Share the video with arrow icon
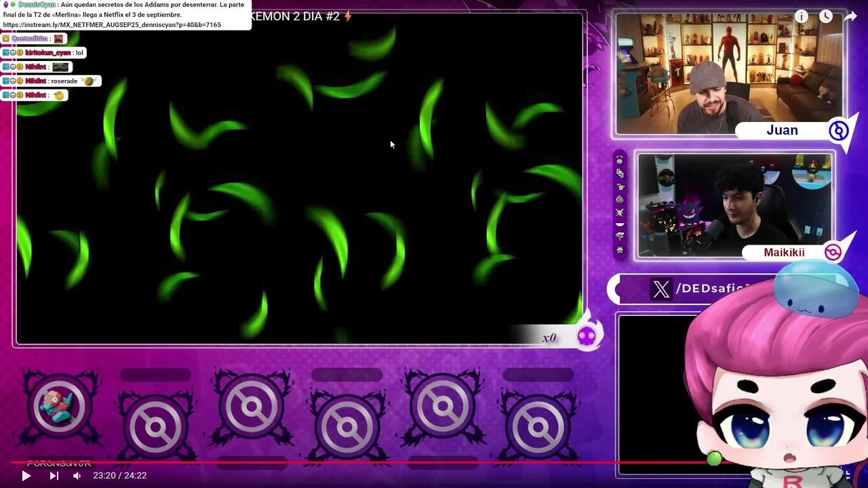This screenshot has height=488, width=868. [850, 16]
